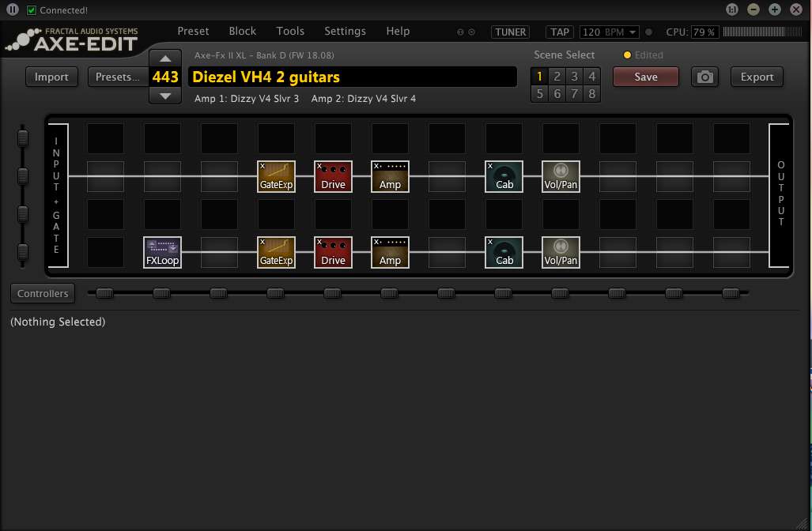
Task: Click the Axe-Fx II XL Bank D firmware text
Action: click(x=264, y=55)
